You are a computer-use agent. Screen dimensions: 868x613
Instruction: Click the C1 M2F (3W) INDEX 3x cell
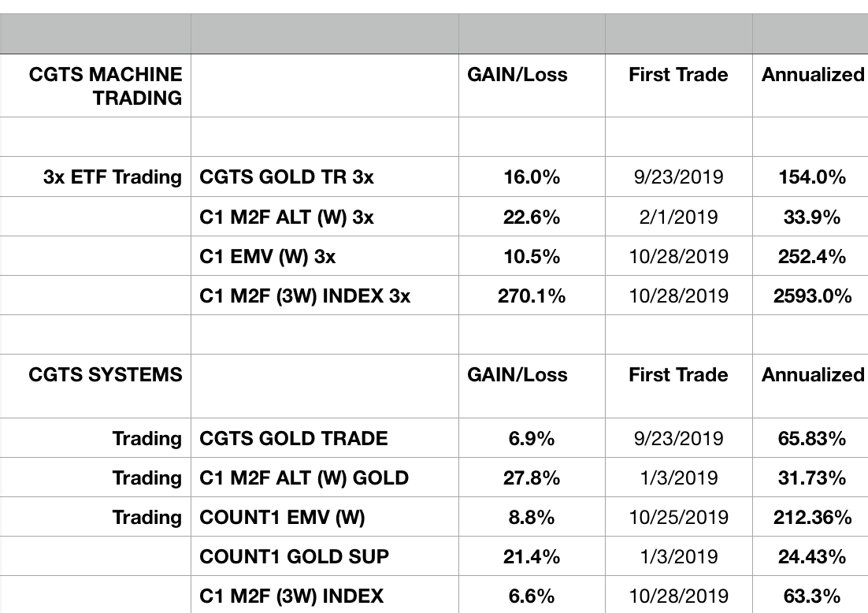click(x=305, y=296)
